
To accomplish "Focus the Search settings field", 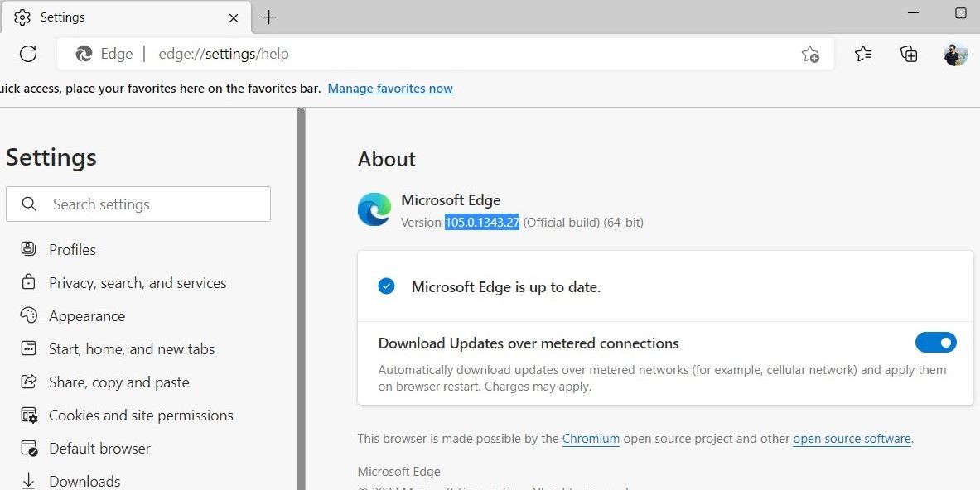I will pyautogui.click(x=138, y=204).
